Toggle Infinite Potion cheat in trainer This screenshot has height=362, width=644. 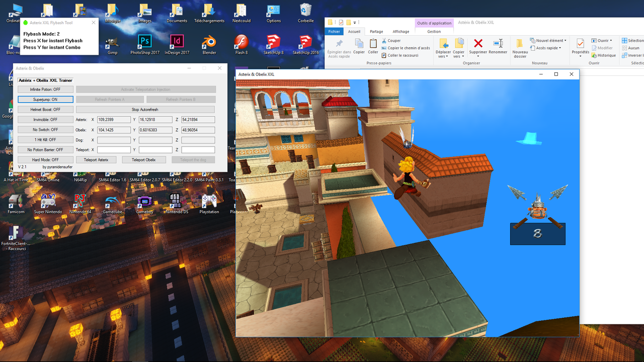click(45, 89)
